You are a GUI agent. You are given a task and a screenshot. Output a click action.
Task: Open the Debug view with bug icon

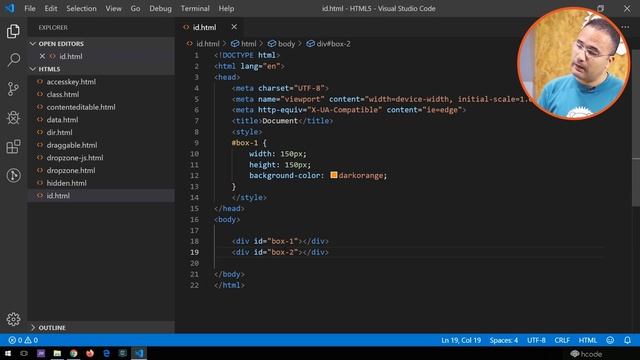click(13, 118)
